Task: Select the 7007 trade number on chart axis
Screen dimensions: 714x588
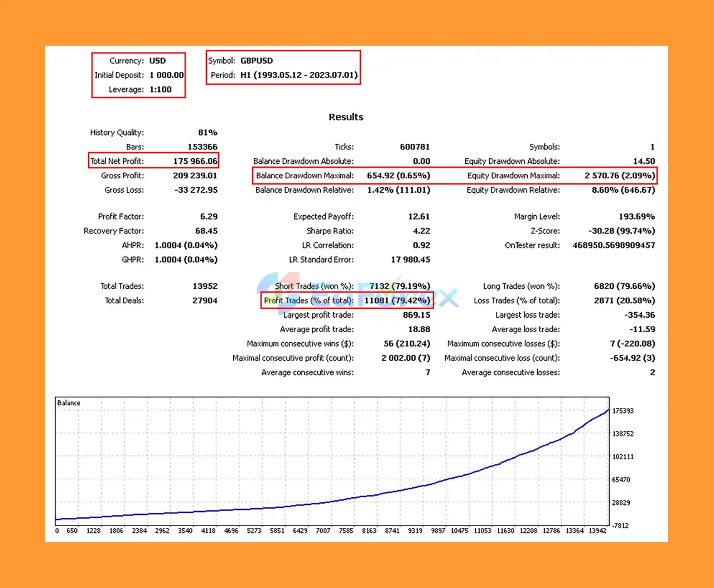Action: tap(323, 531)
